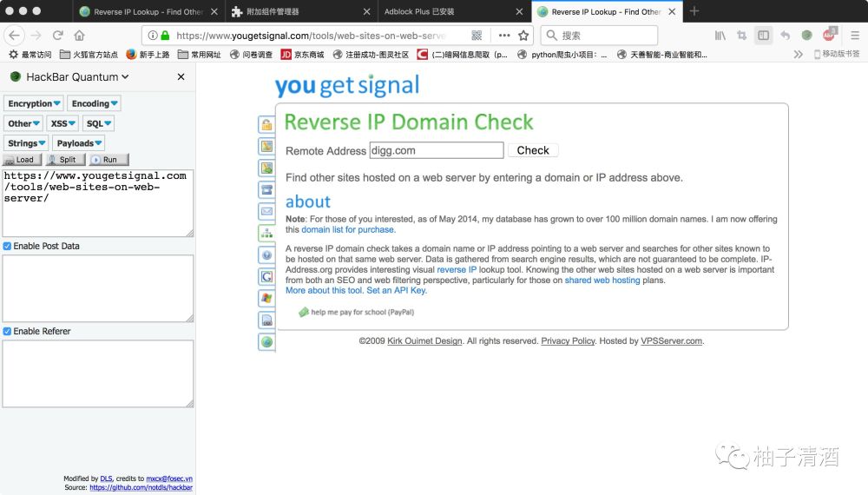Toggle Enable Post Data checkbox
Image resolution: width=868 pixels, height=495 pixels.
click(7, 246)
